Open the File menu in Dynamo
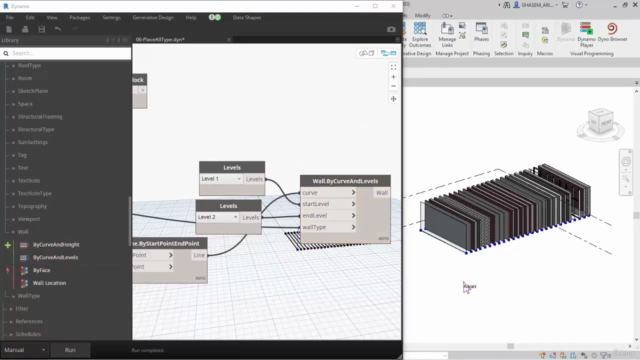640x360 pixels. pyautogui.click(x=10, y=18)
